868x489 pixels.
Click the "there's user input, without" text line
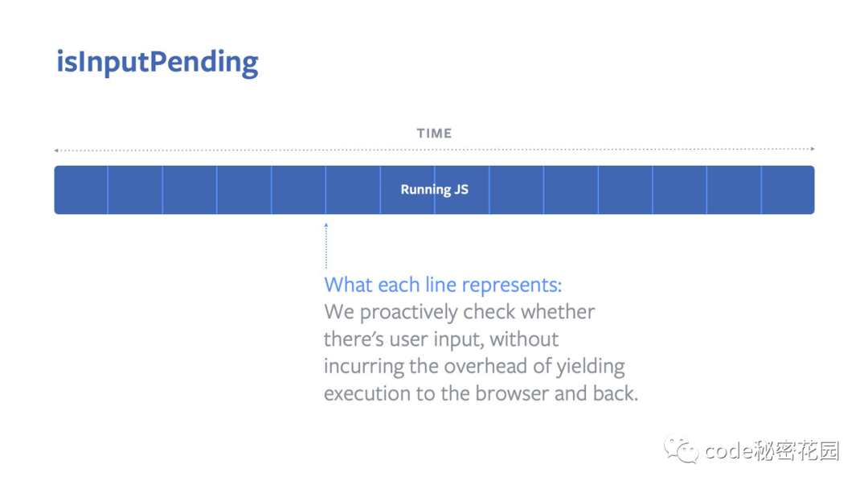point(441,339)
